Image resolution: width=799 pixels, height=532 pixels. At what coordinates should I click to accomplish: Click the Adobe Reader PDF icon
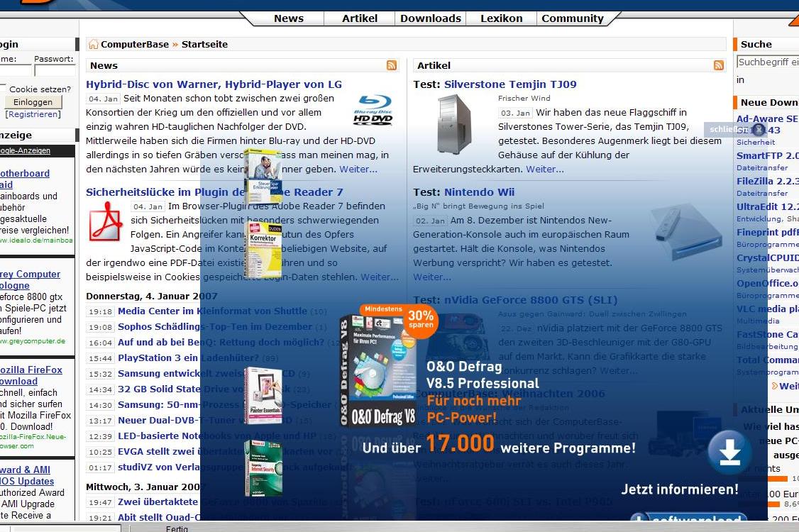pyautogui.click(x=106, y=221)
